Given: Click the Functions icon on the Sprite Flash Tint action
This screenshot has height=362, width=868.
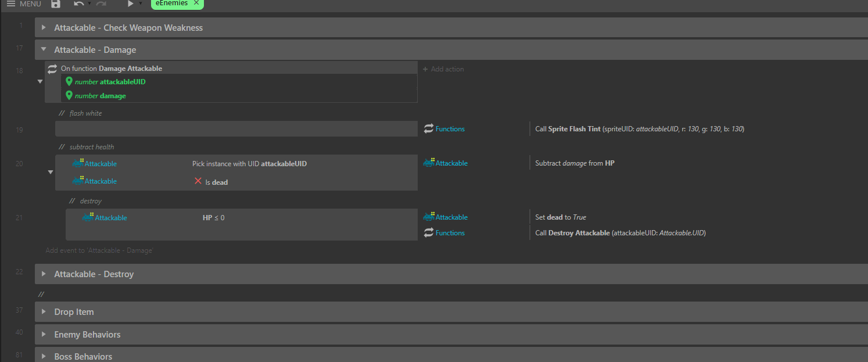Looking at the screenshot, I should coord(428,128).
